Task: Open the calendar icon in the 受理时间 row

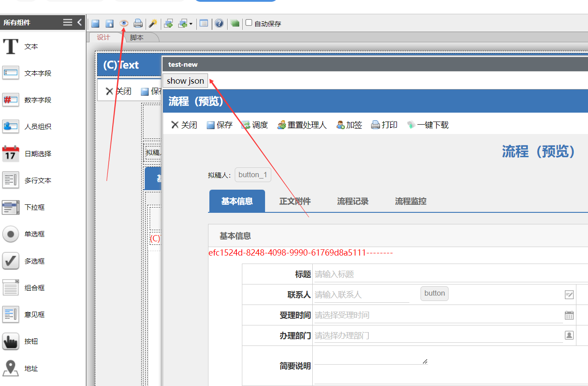Action: pyautogui.click(x=569, y=315)
